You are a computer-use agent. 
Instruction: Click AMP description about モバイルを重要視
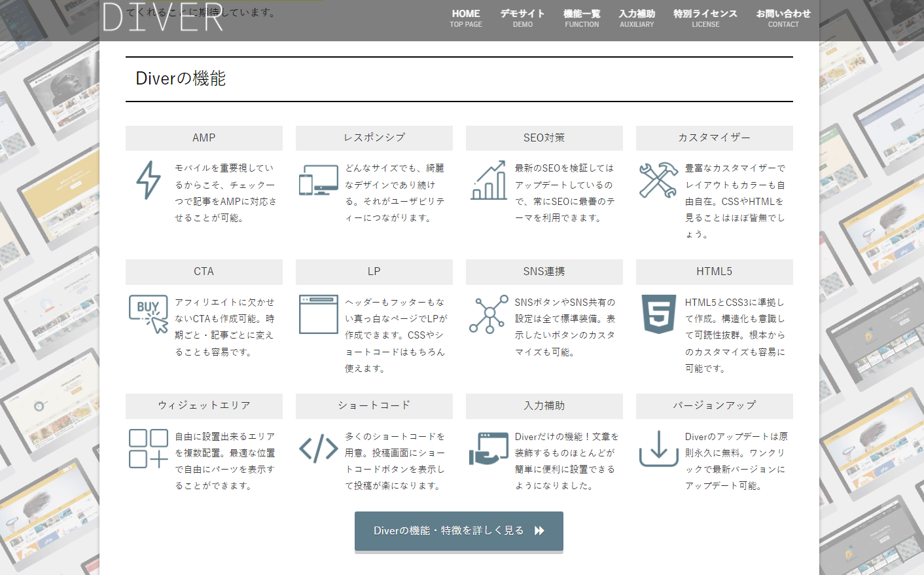click(x=226, y=193)
